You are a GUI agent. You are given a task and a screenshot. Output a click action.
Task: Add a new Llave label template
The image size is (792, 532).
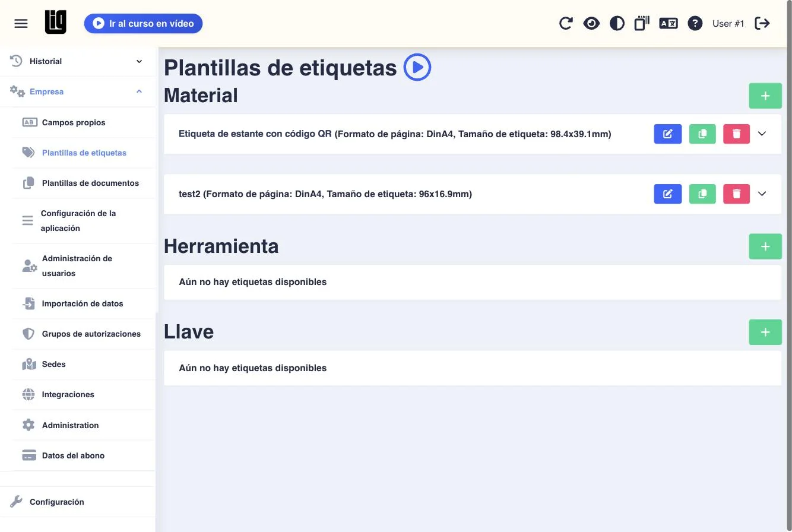(765, 332)
